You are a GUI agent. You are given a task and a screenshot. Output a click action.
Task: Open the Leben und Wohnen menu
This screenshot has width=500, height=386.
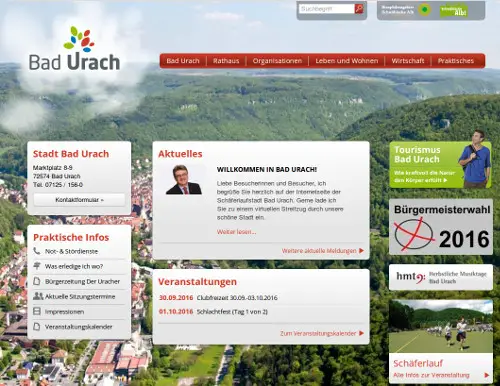pyautogui.click(x=347, y=61)
